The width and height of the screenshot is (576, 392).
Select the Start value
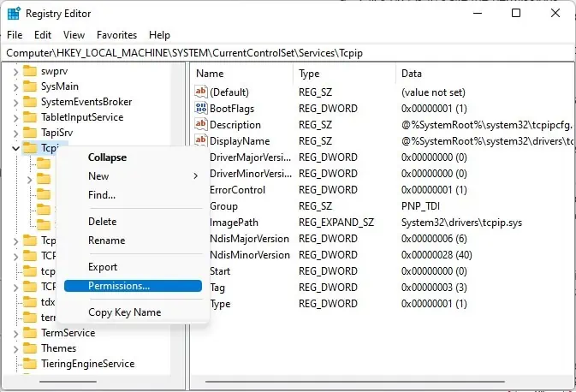(220, 271)
